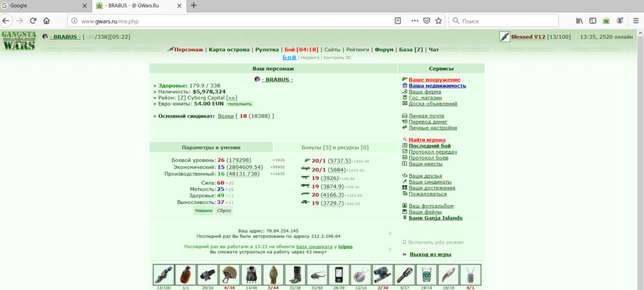Open the Blessed V12 weapon icon in header
This screenshot has width=644, height=290.
tap(504, 37)
